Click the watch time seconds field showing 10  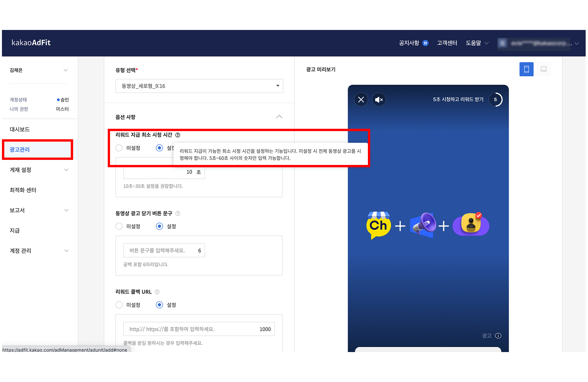[164, 172]
